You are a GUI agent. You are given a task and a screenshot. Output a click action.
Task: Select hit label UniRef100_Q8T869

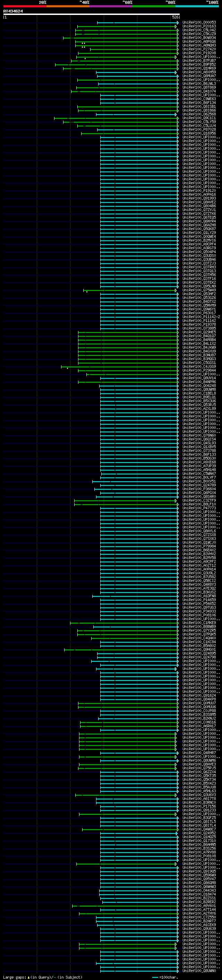(199, 88)
